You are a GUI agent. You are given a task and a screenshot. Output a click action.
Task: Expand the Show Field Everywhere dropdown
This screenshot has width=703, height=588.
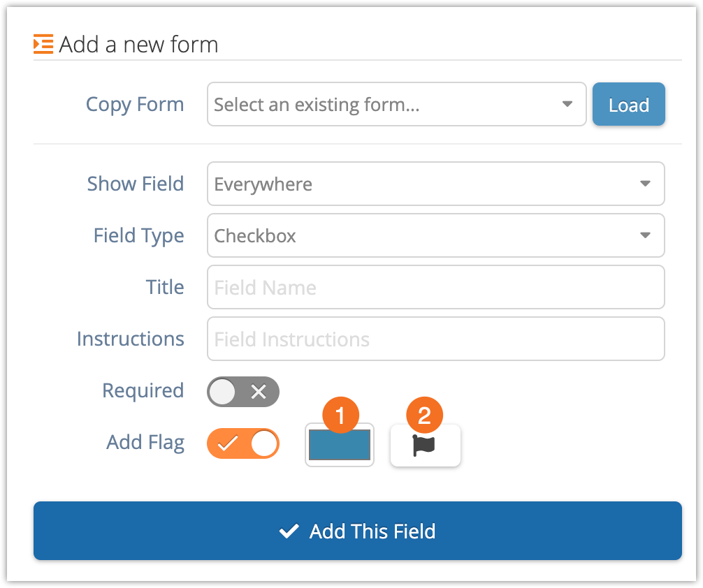[435, 184]
